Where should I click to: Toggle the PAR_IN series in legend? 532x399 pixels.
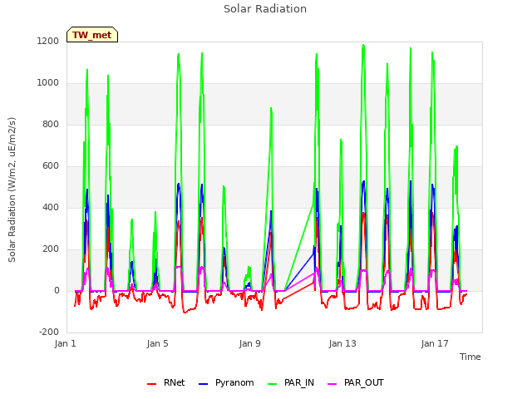click(291, 382)
